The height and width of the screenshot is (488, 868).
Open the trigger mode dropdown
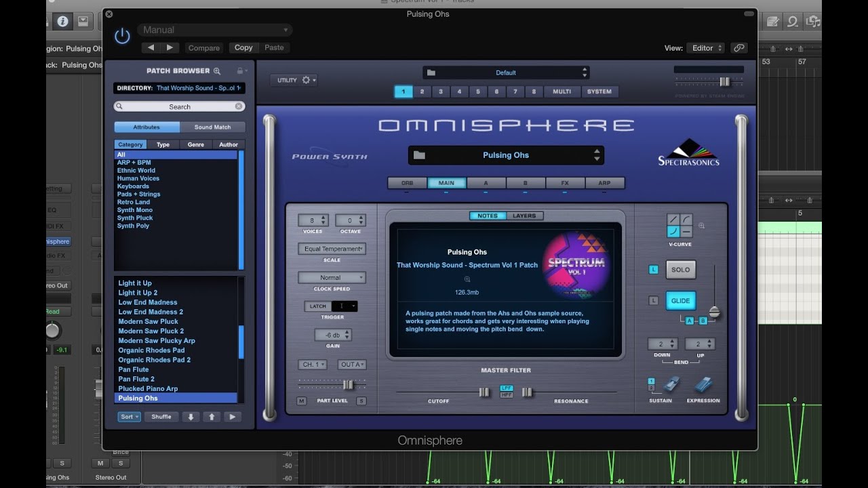click(345, 306)
